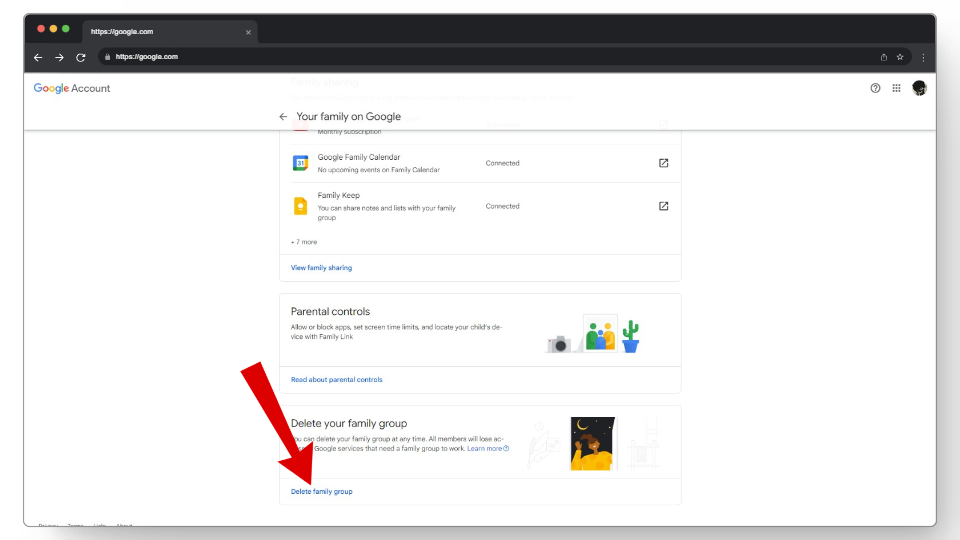Click the Your family on Google title

tap(348, 116)
